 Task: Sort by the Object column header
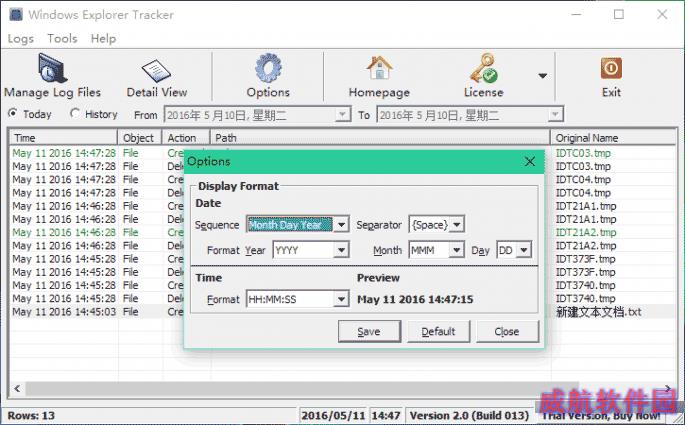point(140,138)
